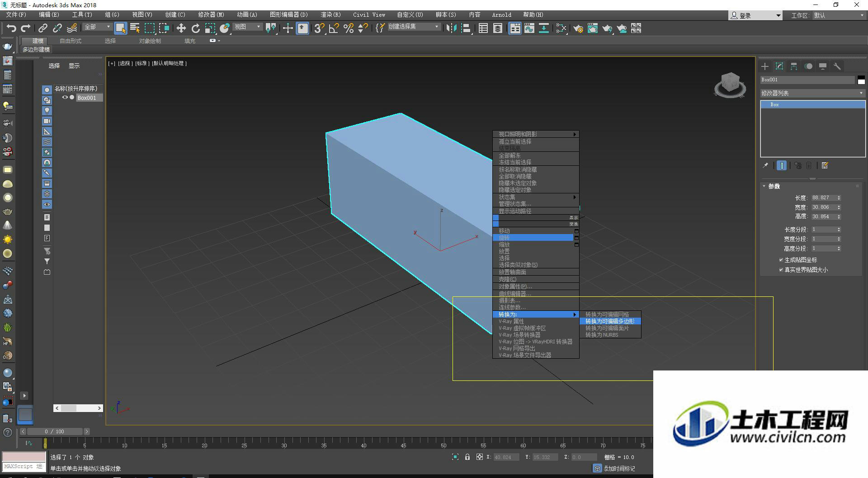This screenshot has width=868, height=478.
Task: Expand the 状态集 submenu
Action: pos(536,197)
